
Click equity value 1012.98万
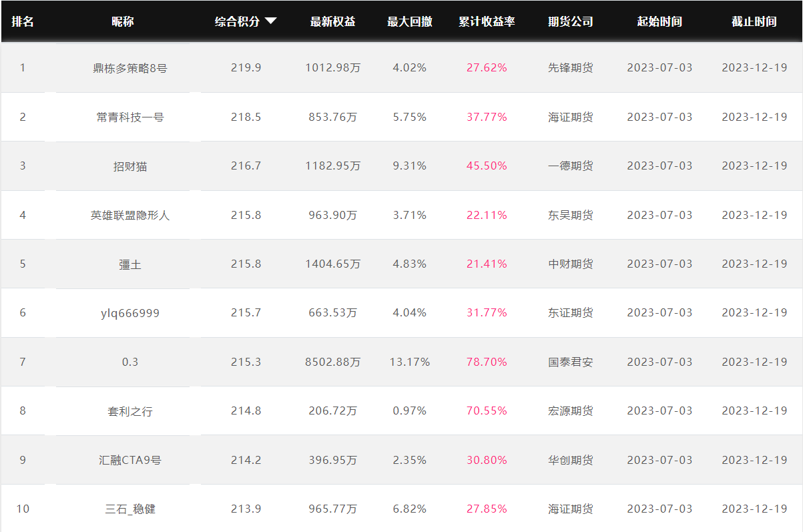tap(333, 67)
